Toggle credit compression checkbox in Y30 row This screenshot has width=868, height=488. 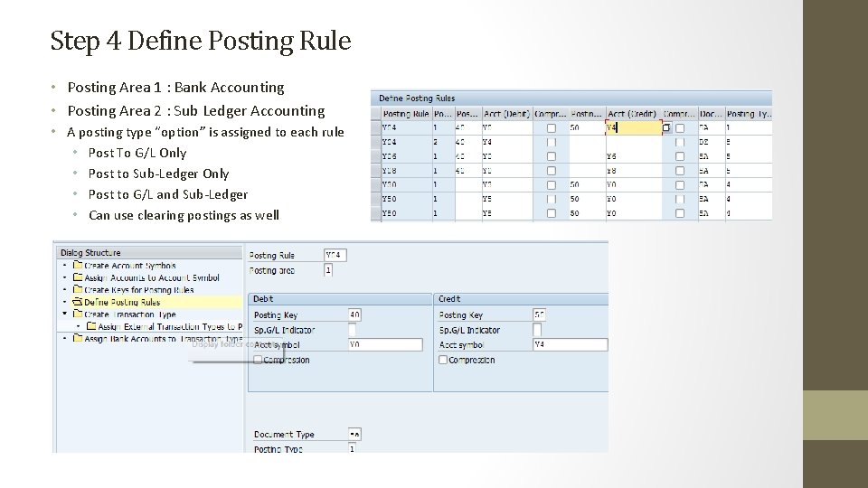(x=680, y=184)
